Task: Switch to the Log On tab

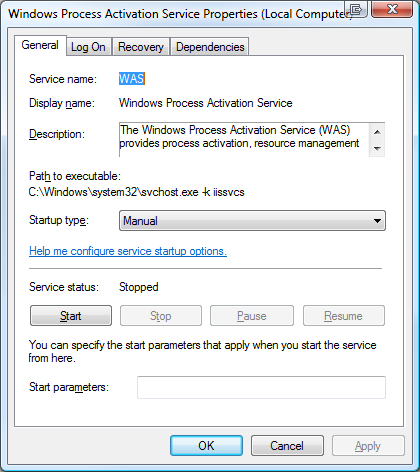Action: click(x=88, y=47)
